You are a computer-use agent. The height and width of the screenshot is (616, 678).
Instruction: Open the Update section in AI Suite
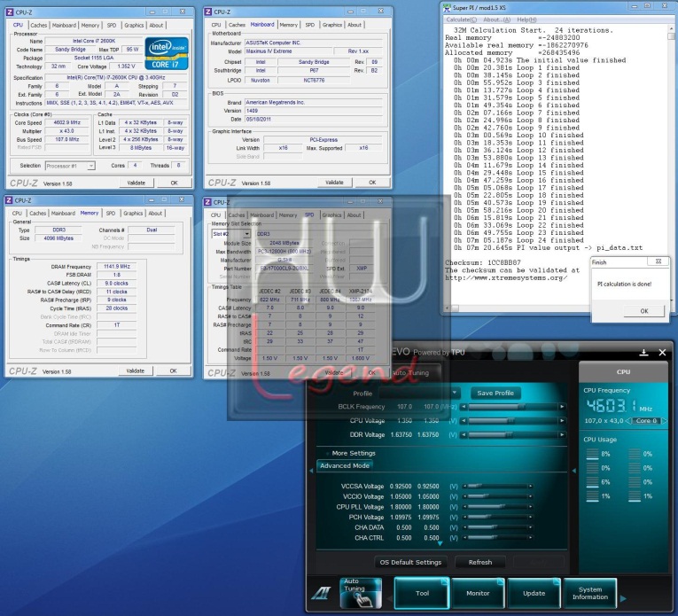(534, 593)
